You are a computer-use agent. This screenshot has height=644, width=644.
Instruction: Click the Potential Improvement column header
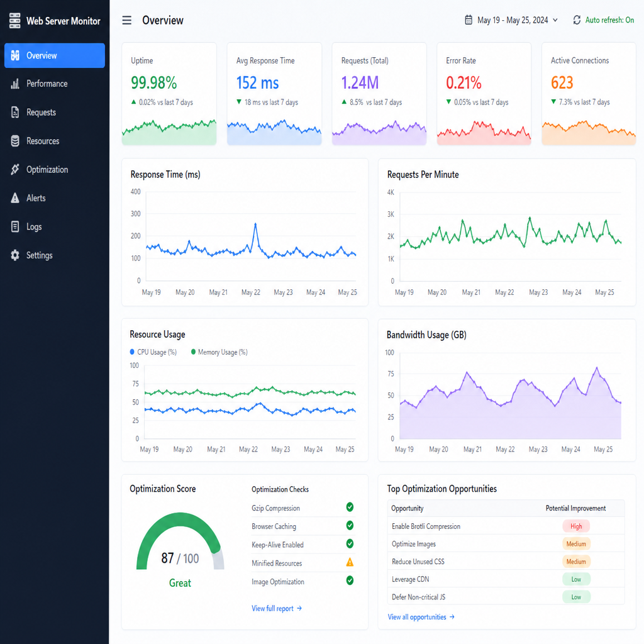coord(575,508)
